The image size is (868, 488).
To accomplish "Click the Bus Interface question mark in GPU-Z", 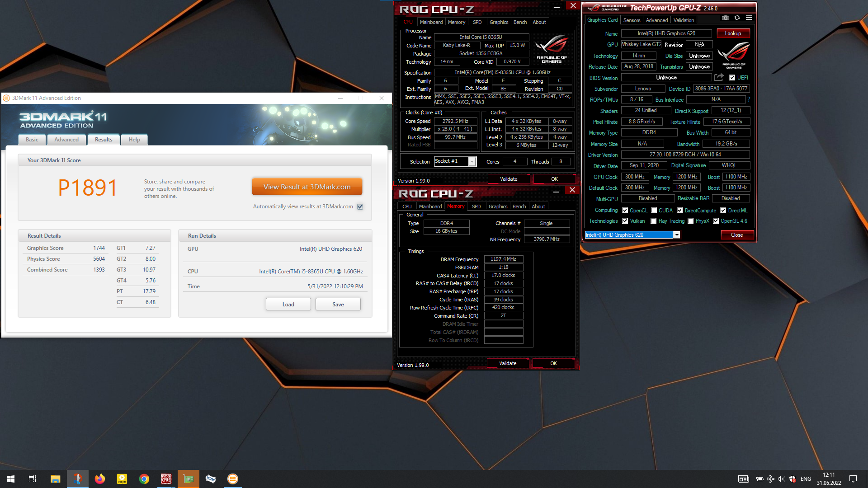I will tap(749, 99).
